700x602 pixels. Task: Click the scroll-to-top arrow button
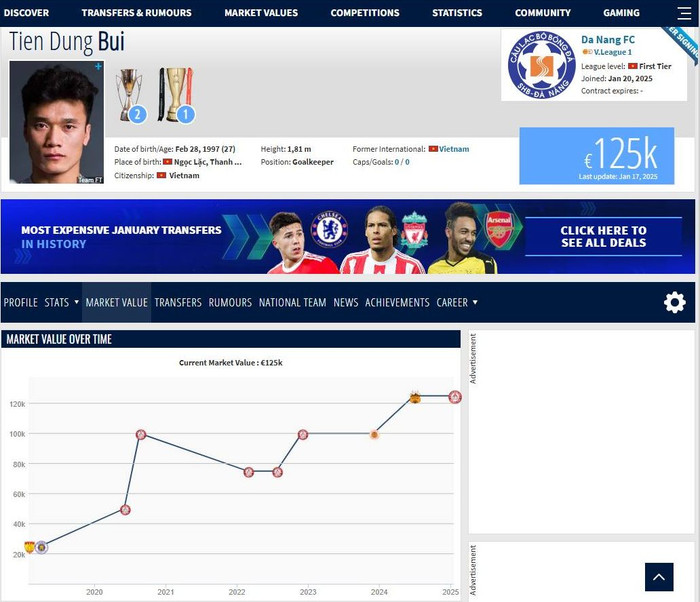coord(659,577)
